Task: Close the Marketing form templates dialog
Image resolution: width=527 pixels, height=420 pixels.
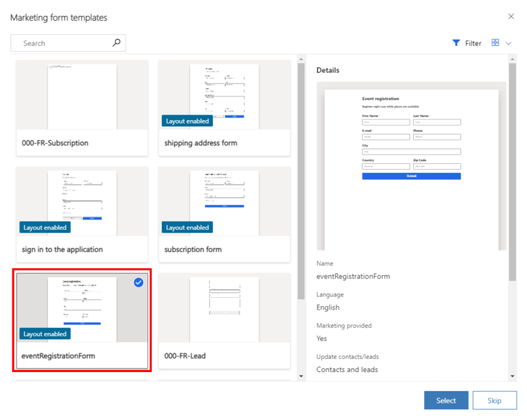Action: tap(511, 16)
